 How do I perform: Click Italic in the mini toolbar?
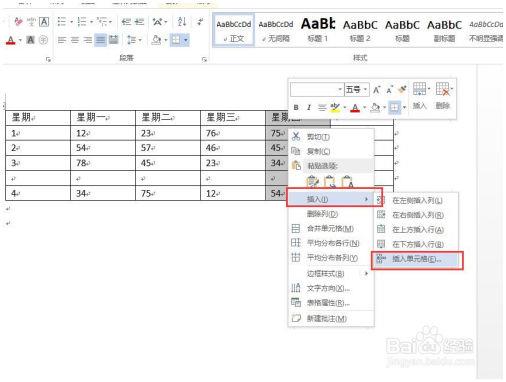point(309,107)
